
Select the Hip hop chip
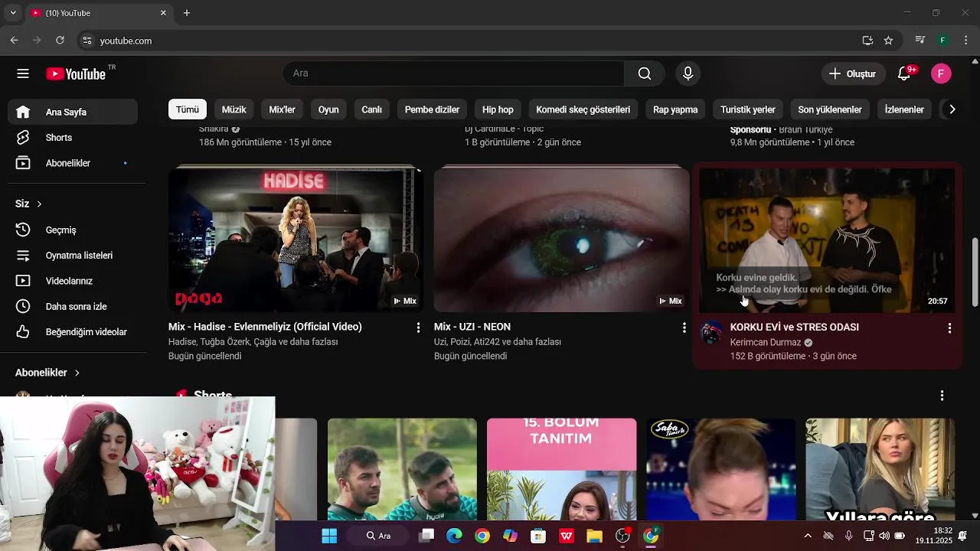tap(498, 109)
